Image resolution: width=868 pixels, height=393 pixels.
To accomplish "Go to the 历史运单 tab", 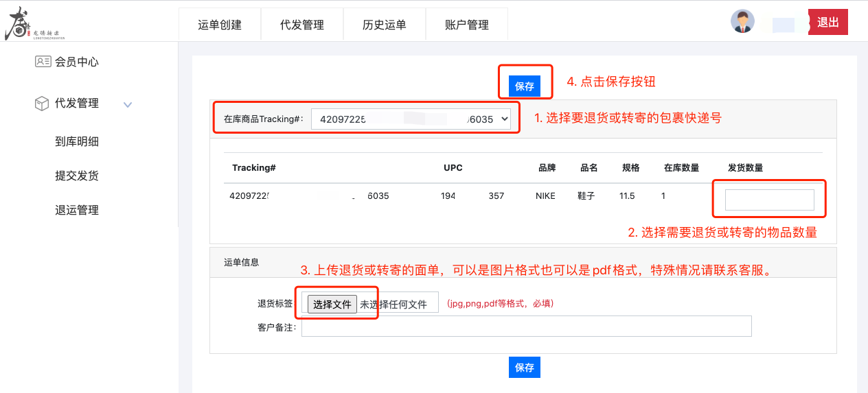I will (385, 25).
